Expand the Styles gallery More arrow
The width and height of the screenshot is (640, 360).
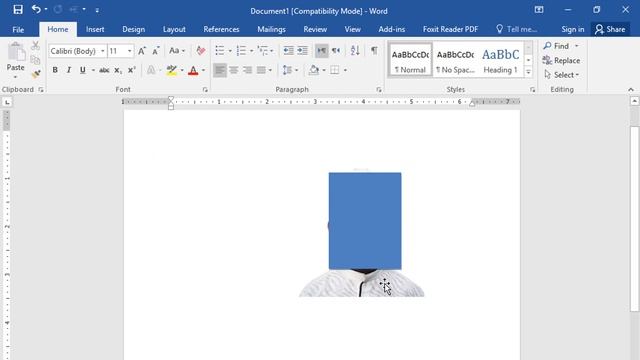[x=528, y=72]
